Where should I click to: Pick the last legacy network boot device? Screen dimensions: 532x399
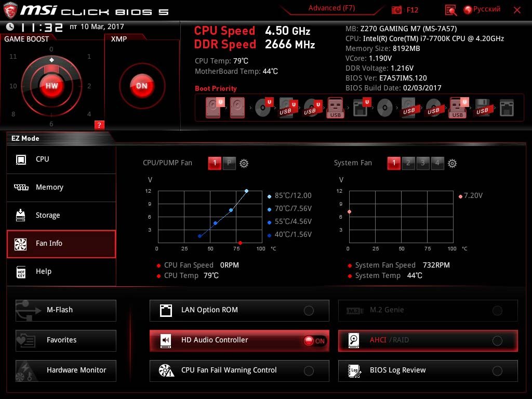coord(507,108)
